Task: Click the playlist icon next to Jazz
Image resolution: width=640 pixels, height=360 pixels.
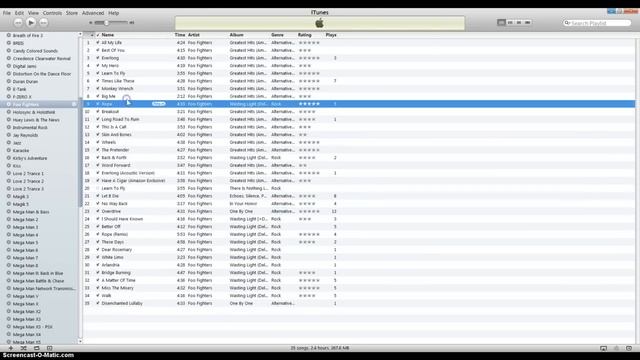Action: (9, 142)
